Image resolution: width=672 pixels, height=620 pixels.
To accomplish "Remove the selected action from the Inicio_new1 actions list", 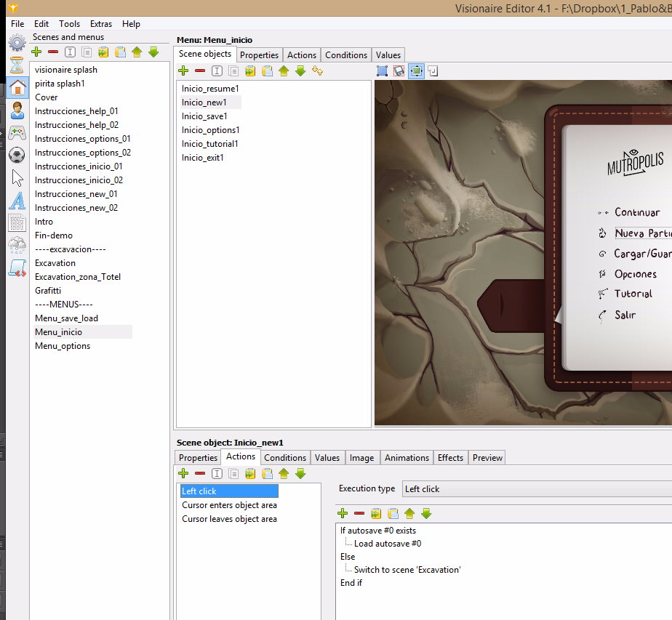I will (200, 474).
